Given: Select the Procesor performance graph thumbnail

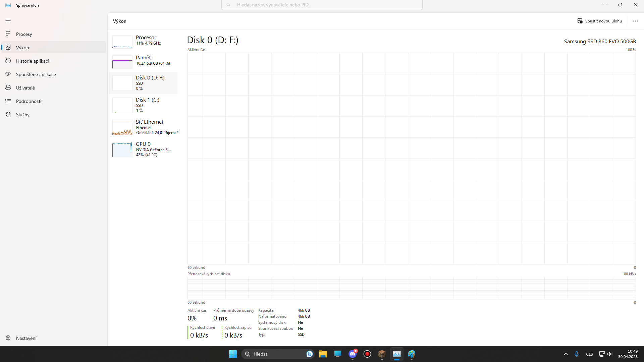Looking at the screenshot, I should [x=122, y=42].
